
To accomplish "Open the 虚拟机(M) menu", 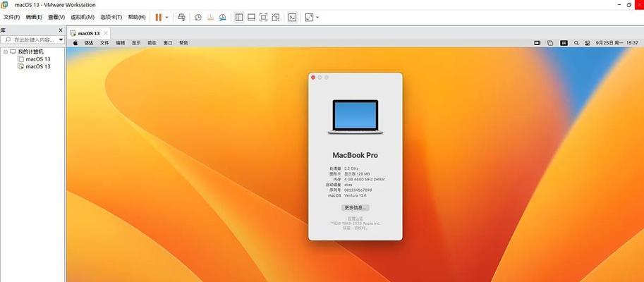I will [x=83, y=17].
